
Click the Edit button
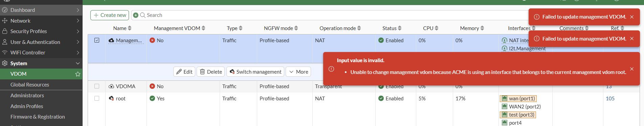[x=184, y=72]
